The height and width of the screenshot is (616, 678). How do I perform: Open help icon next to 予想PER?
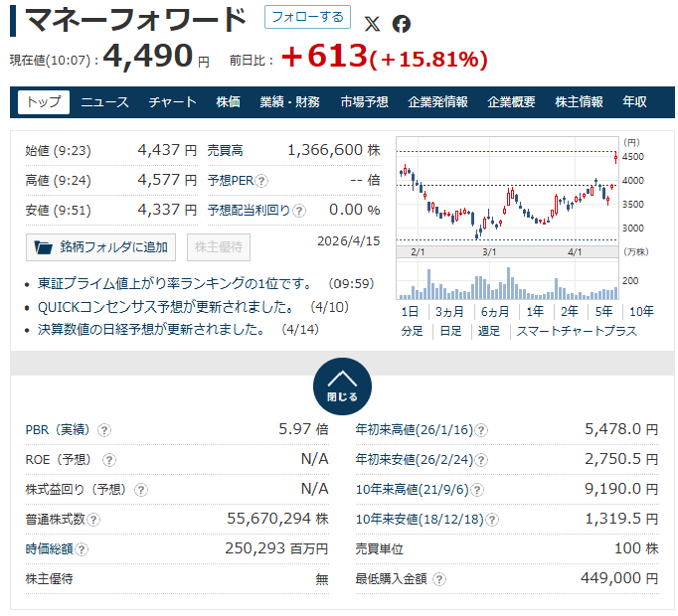coord(261,181)
